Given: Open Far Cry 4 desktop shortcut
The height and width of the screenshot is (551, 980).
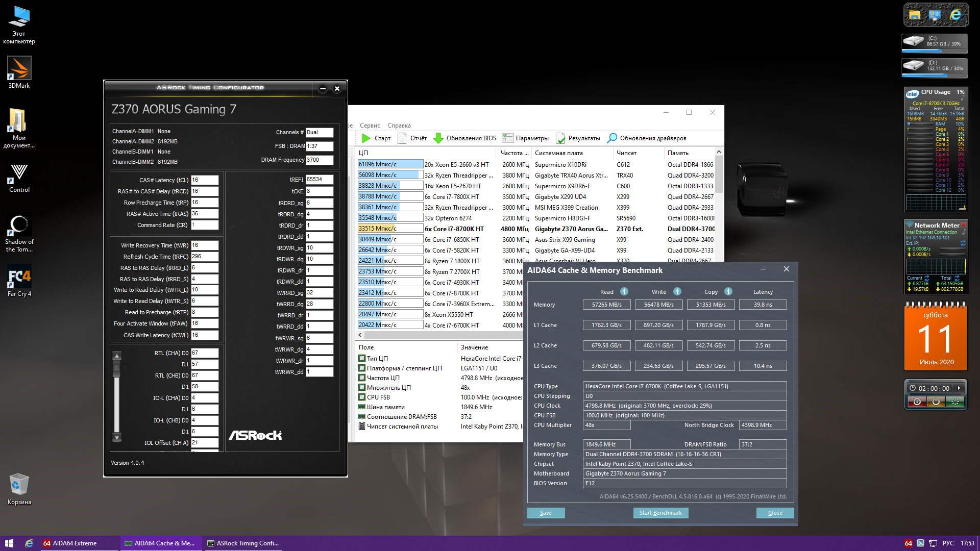Looking at the screenshot, I should [x=19, y=276].
